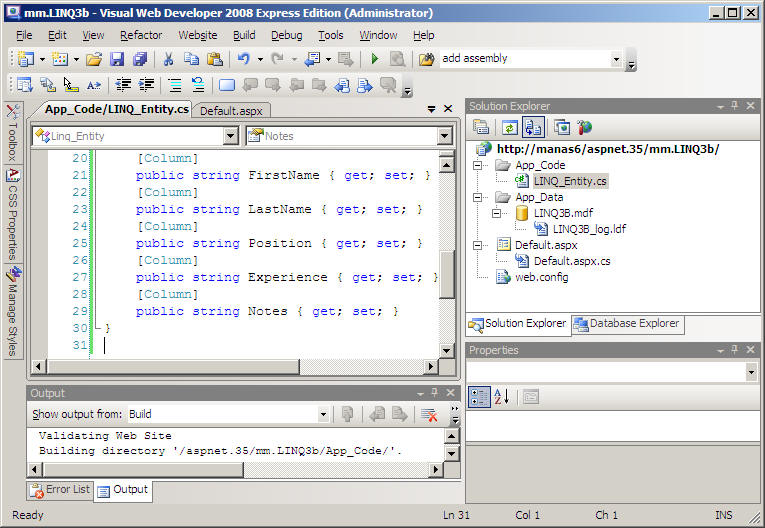Toggle auto-hide pin on Output panel
This screenshot has height=528, width=765.
(x=435, y=392)
